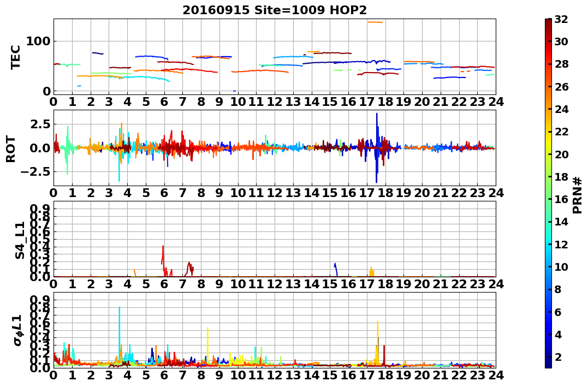Click the colorbar tick label "28"
The width and height of the screenshot is (588, 387).
(561, 64)
